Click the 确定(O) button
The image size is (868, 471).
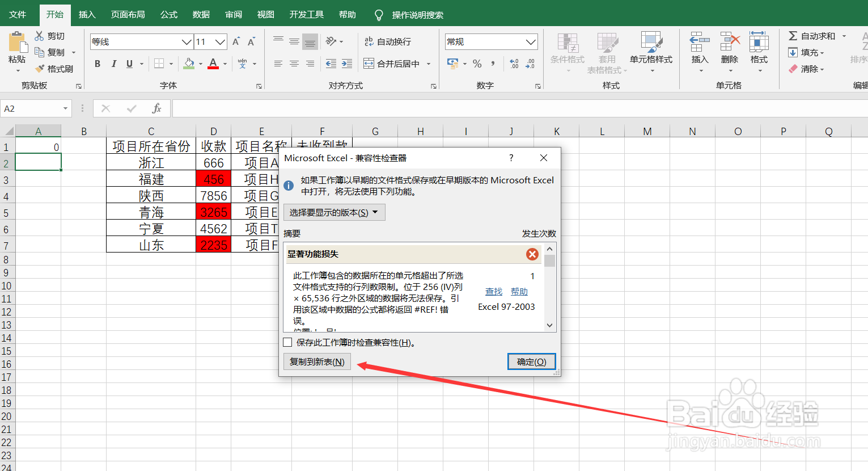pos(531,361)
